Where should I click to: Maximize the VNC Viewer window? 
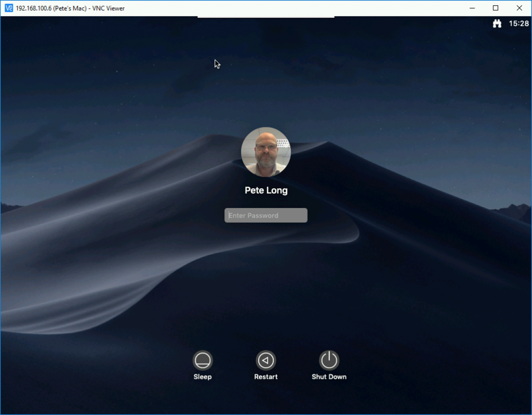tap(496, 8)
